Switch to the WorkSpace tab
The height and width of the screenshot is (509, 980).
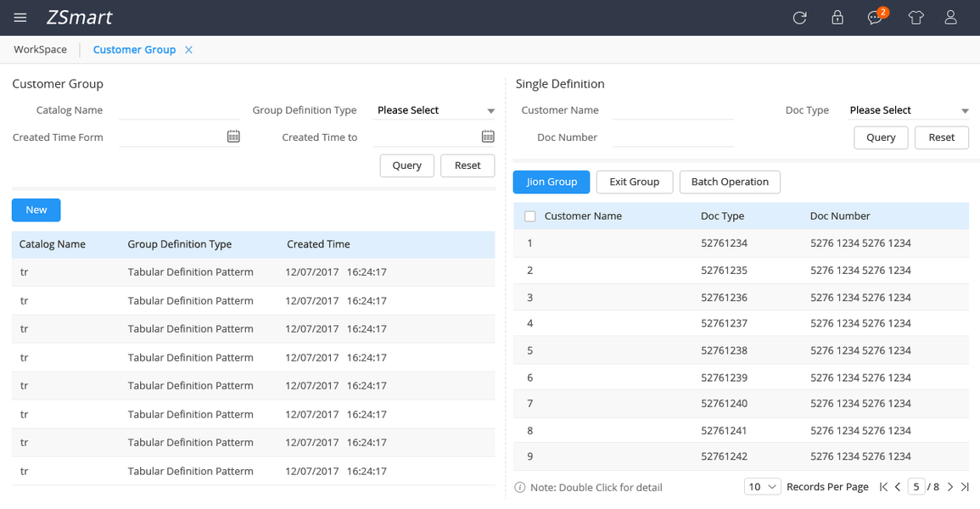coord(40,49)
